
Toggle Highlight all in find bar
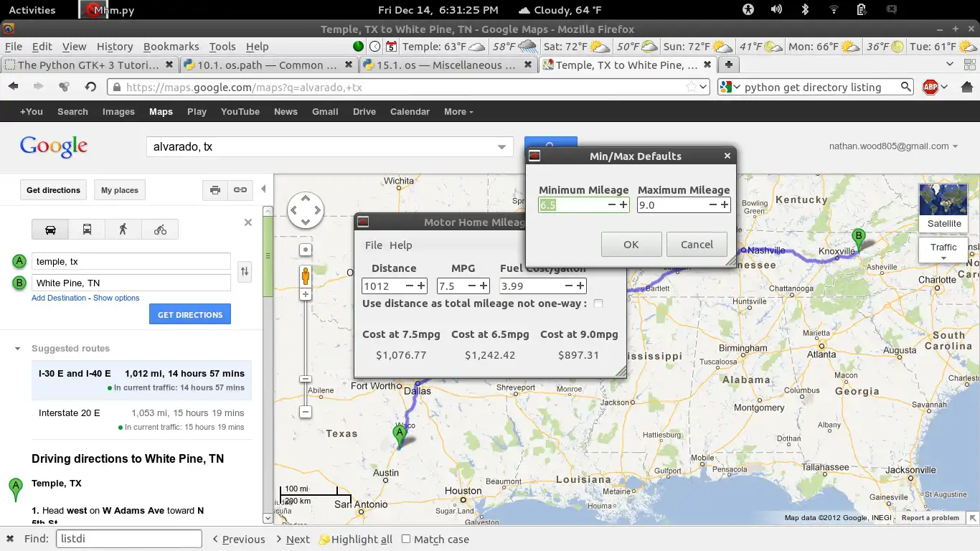[x=356, y=540]
